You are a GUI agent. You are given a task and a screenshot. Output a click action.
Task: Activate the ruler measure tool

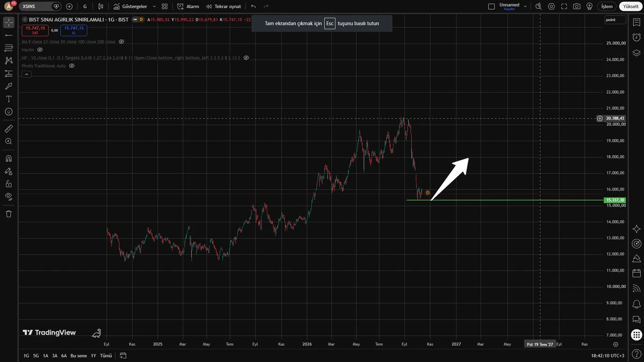click(9, 129)
